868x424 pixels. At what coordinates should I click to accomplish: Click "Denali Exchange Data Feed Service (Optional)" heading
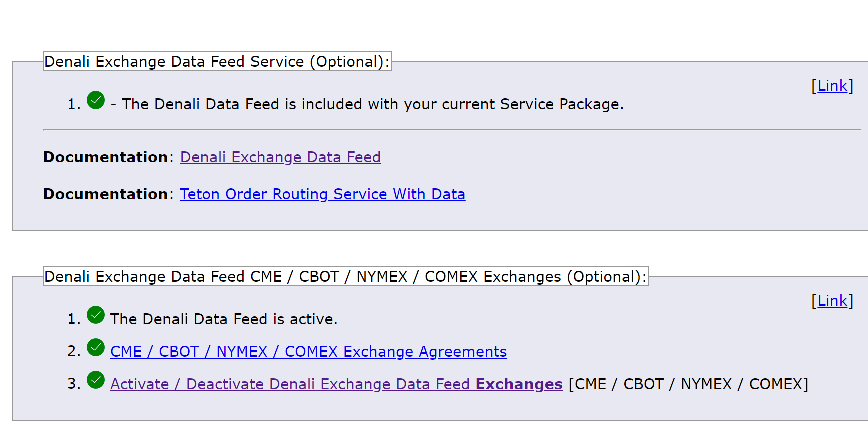point(217,62)
